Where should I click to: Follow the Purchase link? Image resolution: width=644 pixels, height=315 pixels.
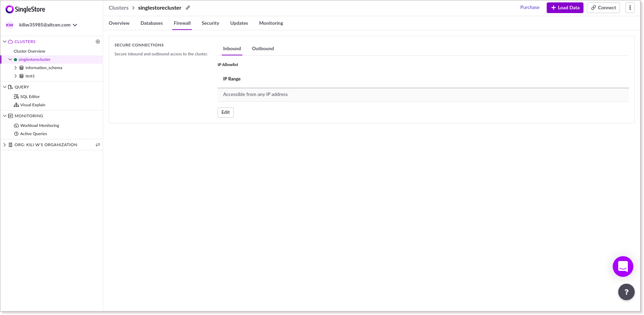coord(530,7)
